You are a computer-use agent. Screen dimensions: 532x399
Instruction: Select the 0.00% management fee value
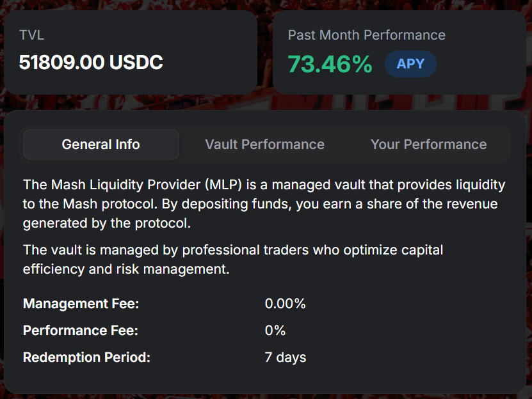click(x=285, y=304)
